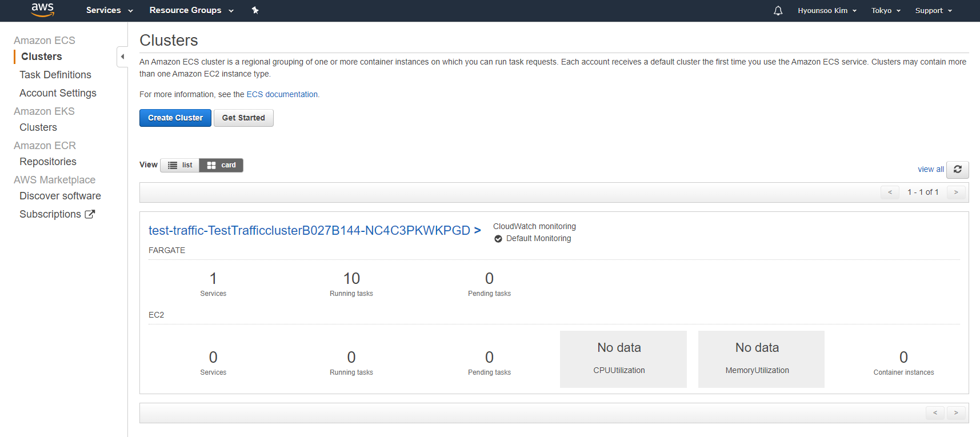Click the Default Monitoring check icon
Image resolution: width=980 pixels, height=437 pixels.
[x=498, y=239]
